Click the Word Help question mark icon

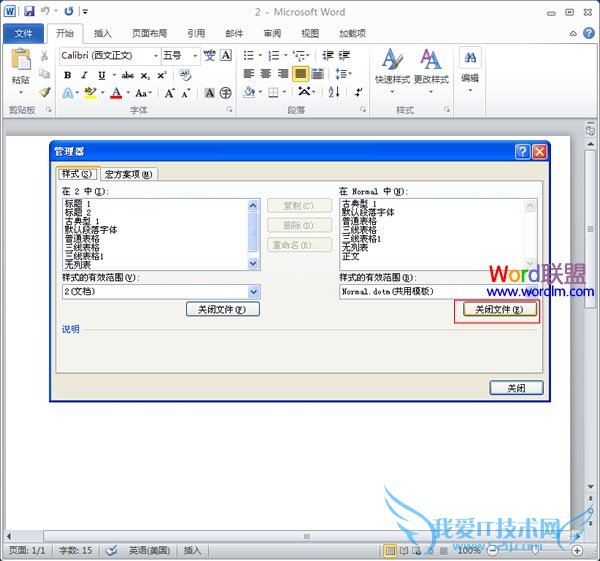click(x=589, y=33)
